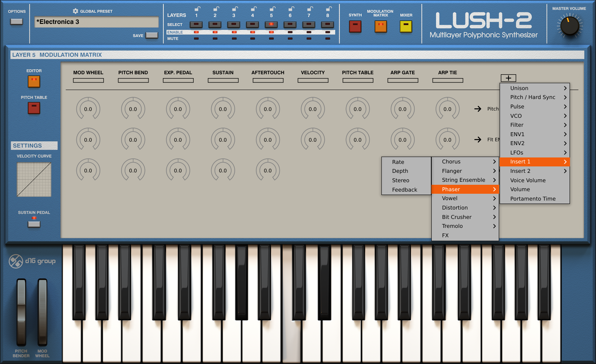Click the Pitch Bend third-row knob
Image resolution: width=596 pixels, height=364 pixels.
point(133,170)
